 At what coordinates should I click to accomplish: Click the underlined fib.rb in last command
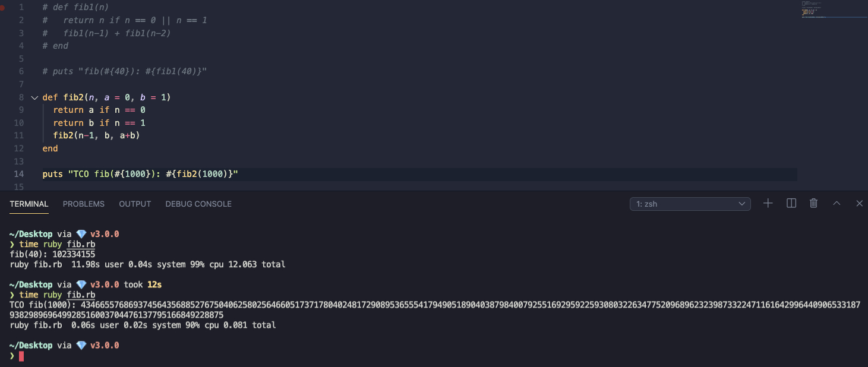click(81, 295)
